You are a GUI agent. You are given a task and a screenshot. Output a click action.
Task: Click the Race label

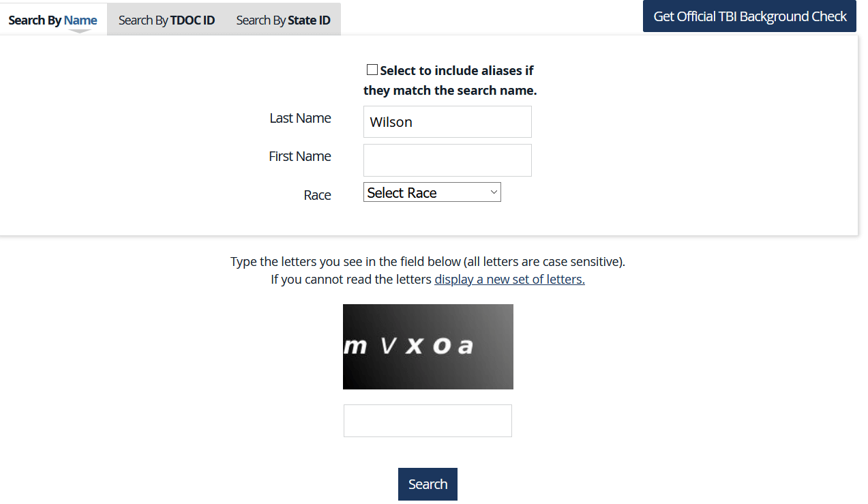click(x=317, y=195)
